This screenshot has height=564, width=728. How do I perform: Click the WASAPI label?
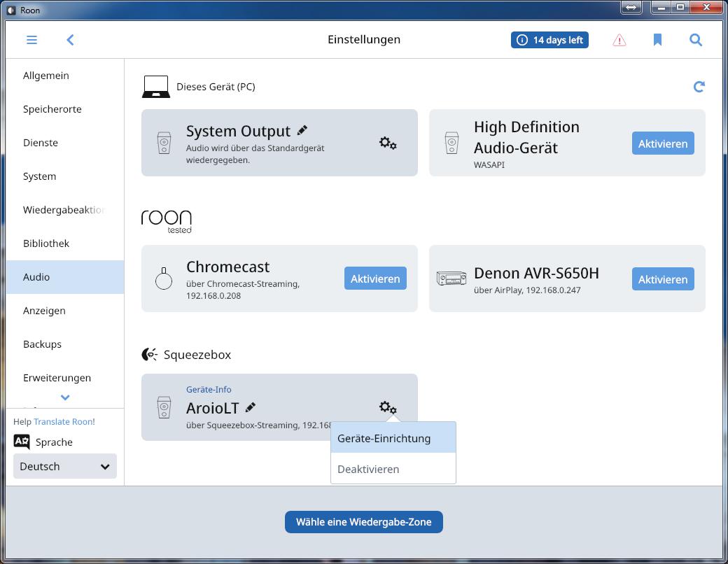coord(489,164)
